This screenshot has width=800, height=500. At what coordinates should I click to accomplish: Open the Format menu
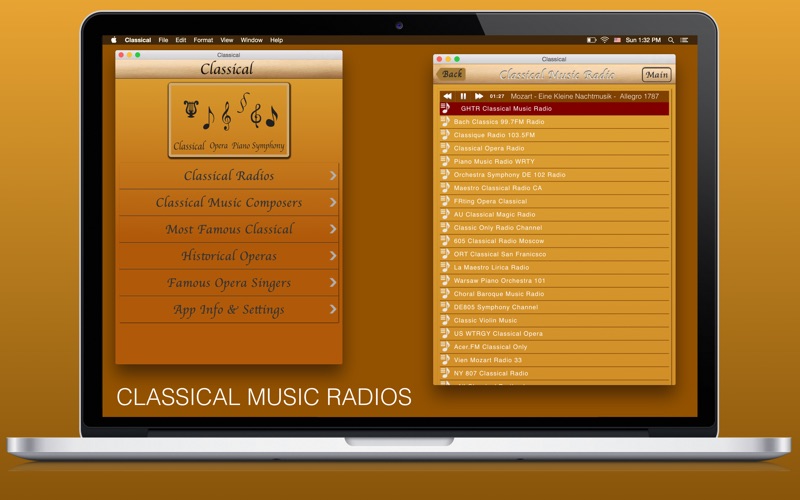pos(203,40)
